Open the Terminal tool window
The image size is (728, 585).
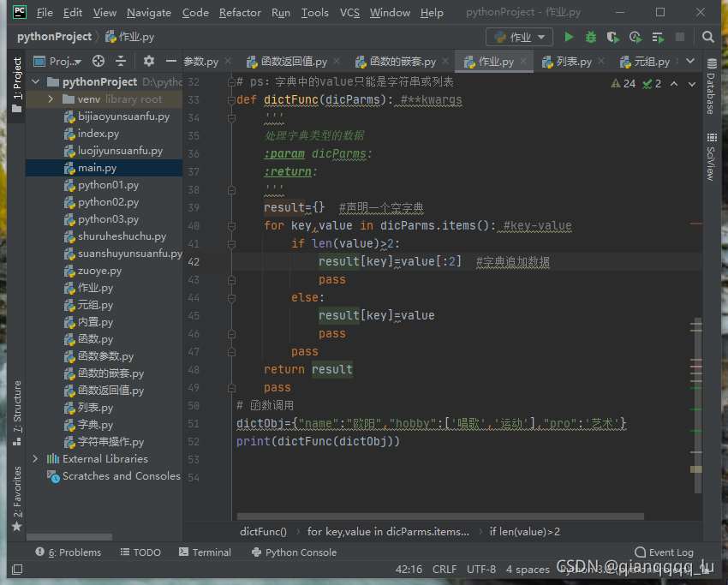tap(204, 552)
